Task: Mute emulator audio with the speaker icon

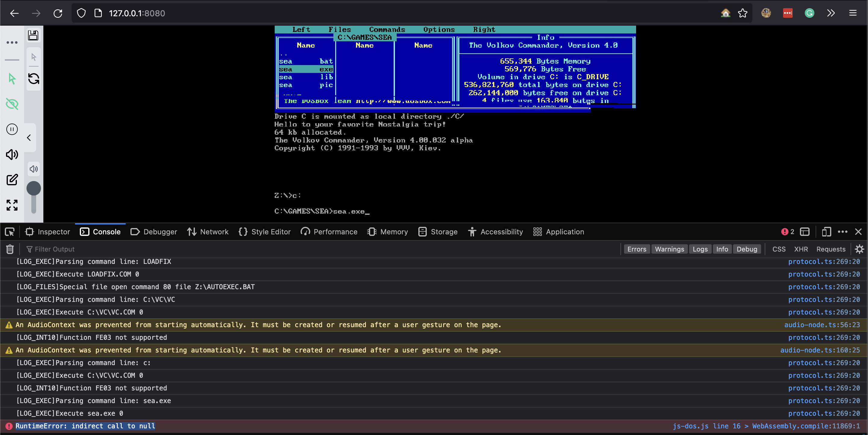Action: click(x=12, y=155)
